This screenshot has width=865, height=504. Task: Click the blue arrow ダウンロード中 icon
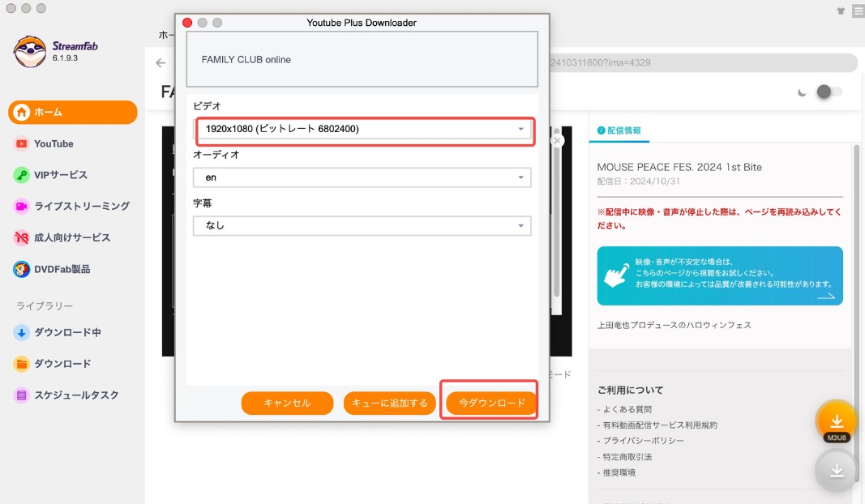pyautogui.click(x=22, y=332)
